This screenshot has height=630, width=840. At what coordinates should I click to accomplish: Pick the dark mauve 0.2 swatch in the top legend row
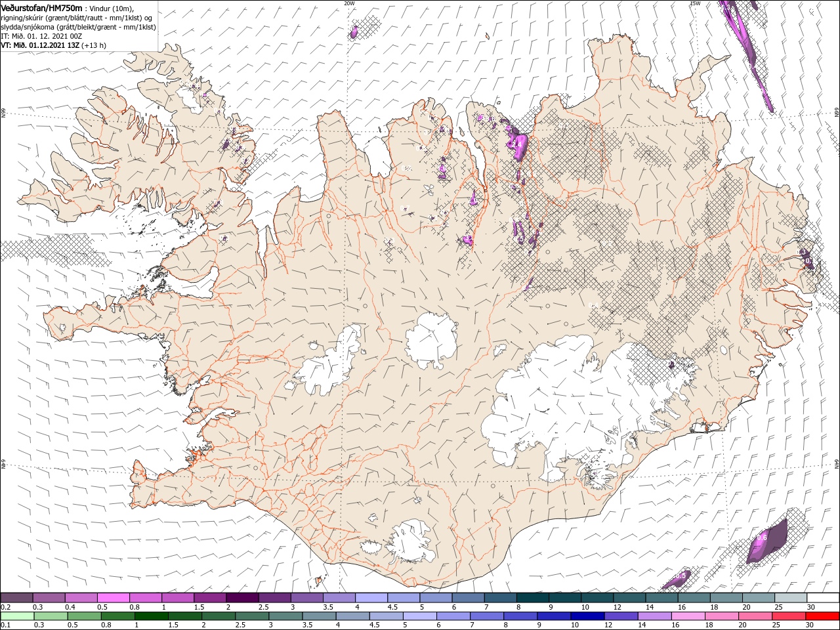(16, 597)
